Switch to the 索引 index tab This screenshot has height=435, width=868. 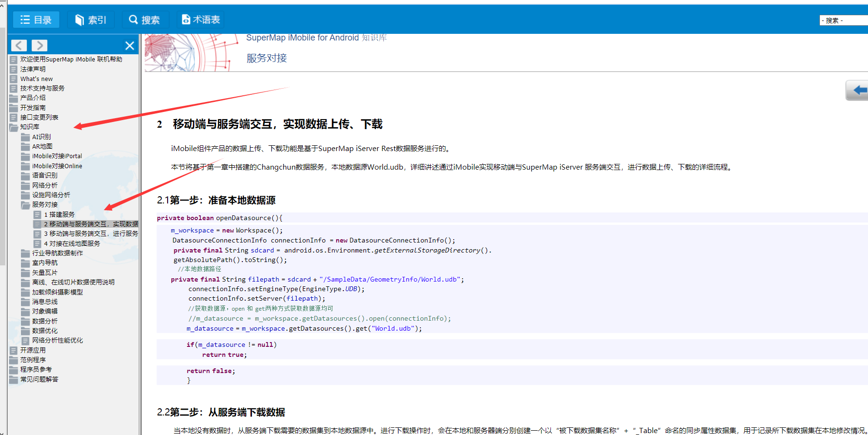91,20
